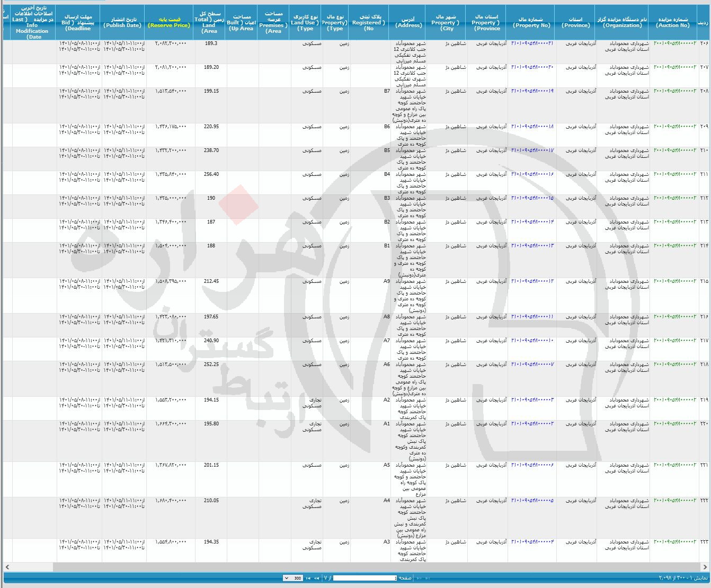Open the property number link for plot B7
This screenshot has height=588, width=711.
(x=532, y=91)
